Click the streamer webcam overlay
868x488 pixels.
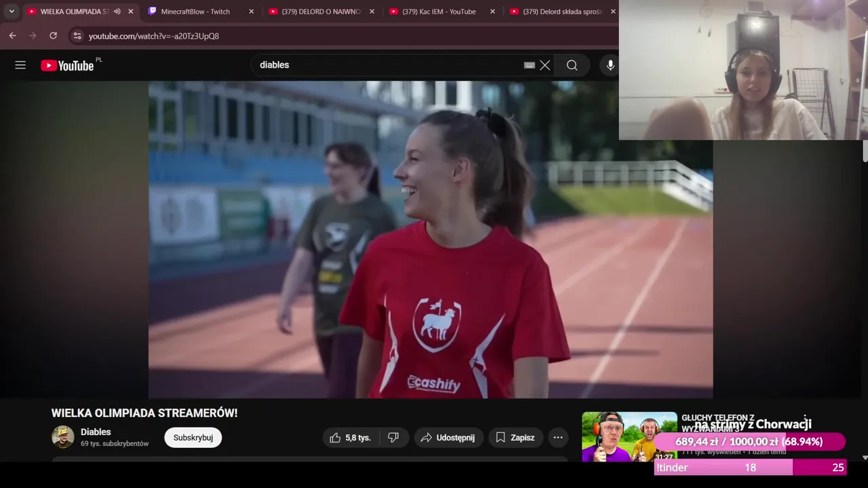point(743,70)
